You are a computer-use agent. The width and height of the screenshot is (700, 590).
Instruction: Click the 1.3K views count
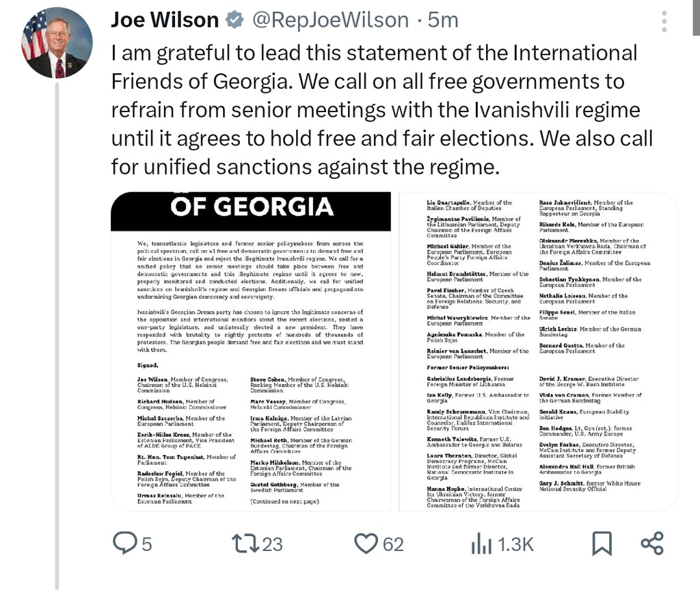pos(515,544)
